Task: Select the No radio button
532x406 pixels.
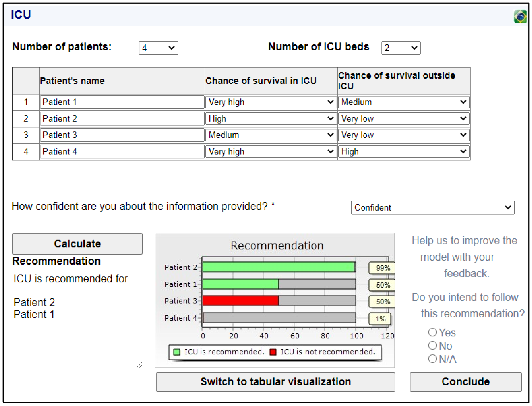Action: [432, 346]
